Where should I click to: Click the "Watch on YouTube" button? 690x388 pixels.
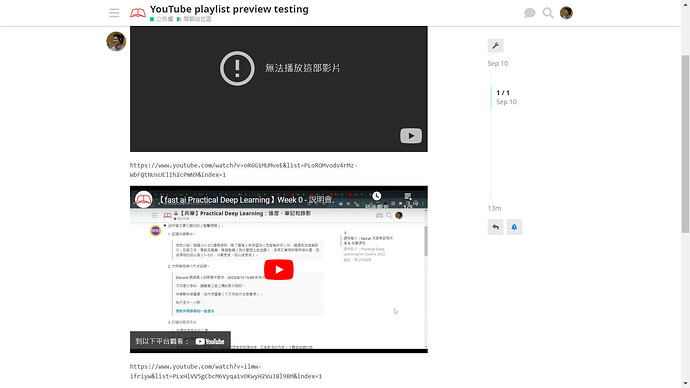coord(180,341)
